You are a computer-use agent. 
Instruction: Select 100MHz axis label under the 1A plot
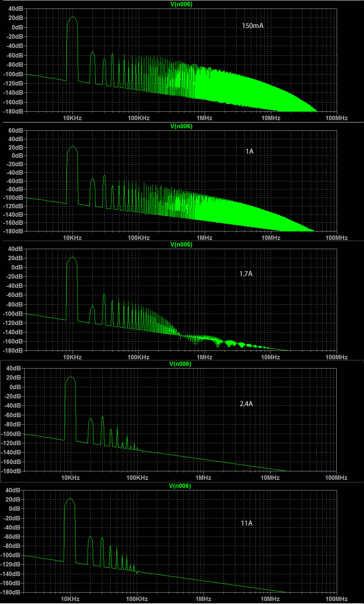tap(336, 238)
